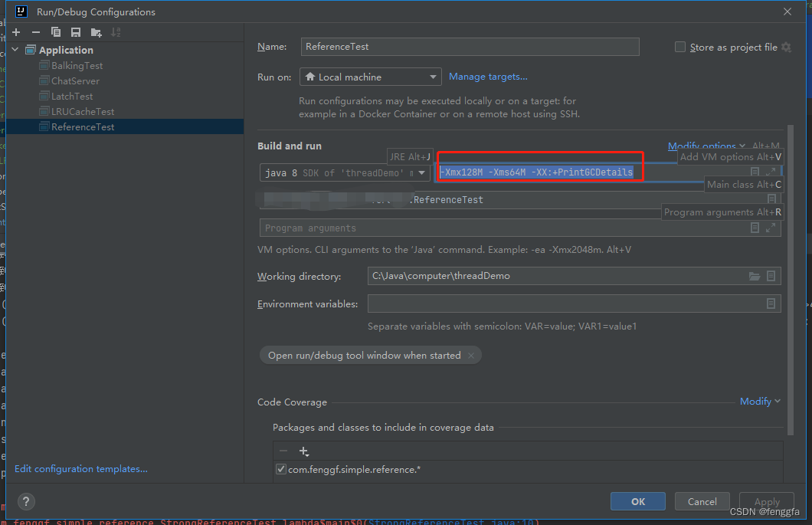Browse for main class using field icon

771,199
